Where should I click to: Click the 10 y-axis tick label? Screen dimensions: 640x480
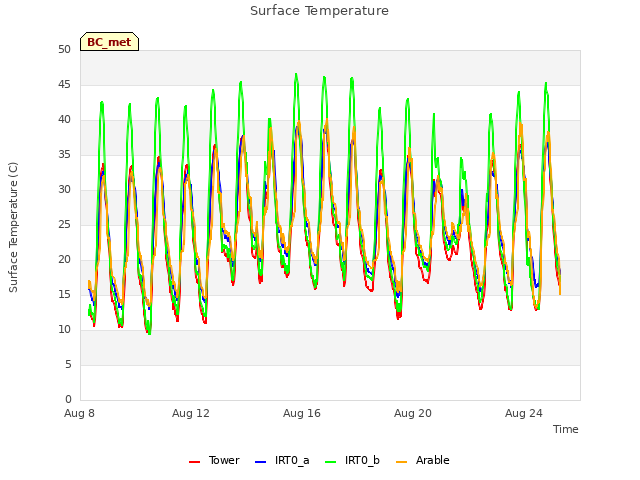point(64,330)
